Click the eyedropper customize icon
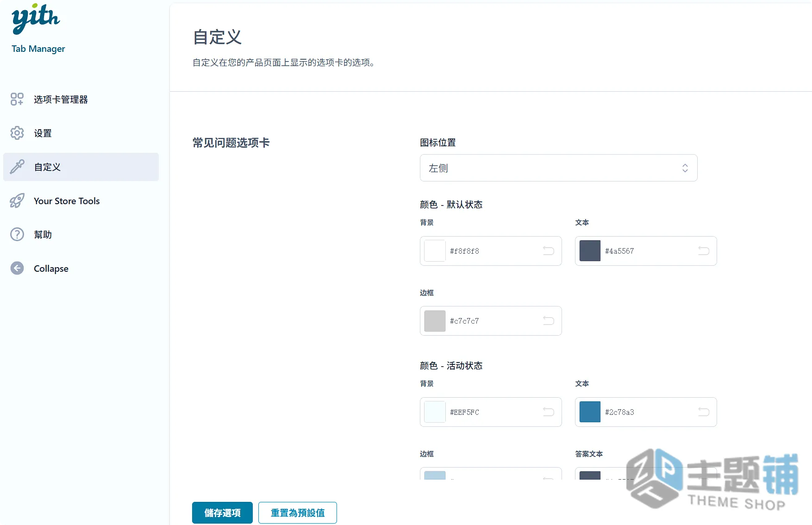Image resolution: width=812 pixels, height=525 pixels. pos(17,167)
